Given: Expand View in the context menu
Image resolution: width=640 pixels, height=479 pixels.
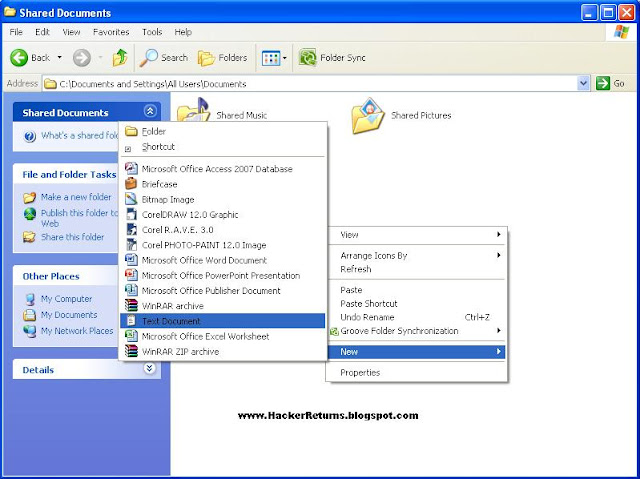Looking at the screenshot, I should tap(417, 235).
